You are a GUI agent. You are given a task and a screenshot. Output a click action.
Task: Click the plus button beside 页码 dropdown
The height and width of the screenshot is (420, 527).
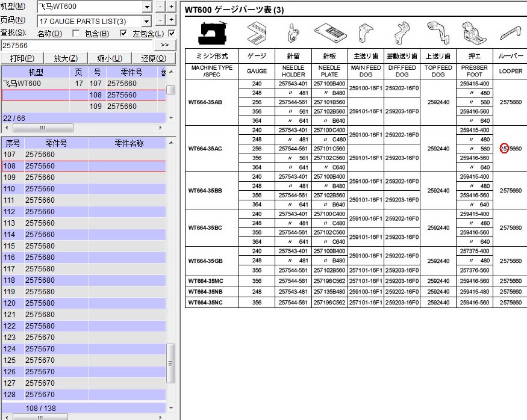pos(172,20)
